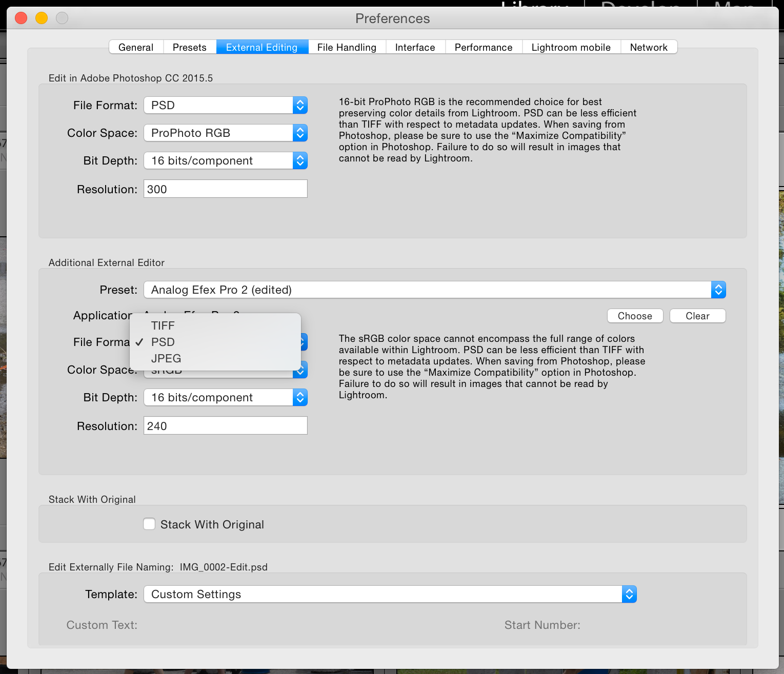Go to the File Handling tab
Viewport: 784px width, 674px height.
347,47
